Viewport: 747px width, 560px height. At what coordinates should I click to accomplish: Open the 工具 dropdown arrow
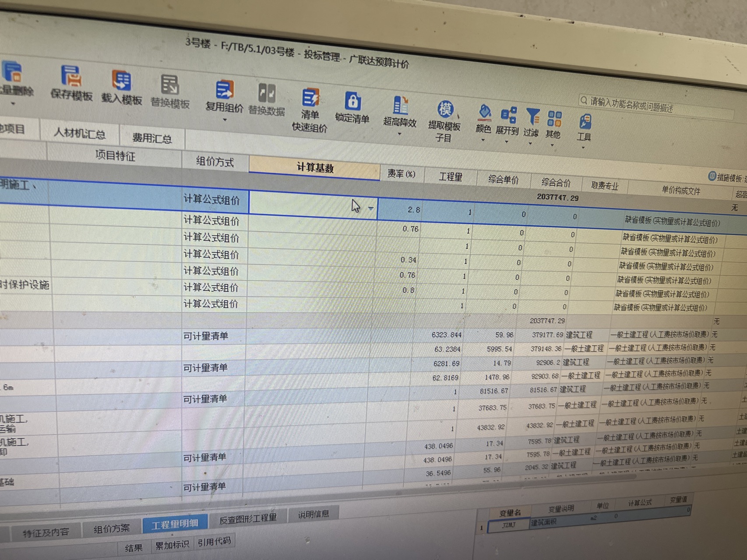(x=583, y=148)
